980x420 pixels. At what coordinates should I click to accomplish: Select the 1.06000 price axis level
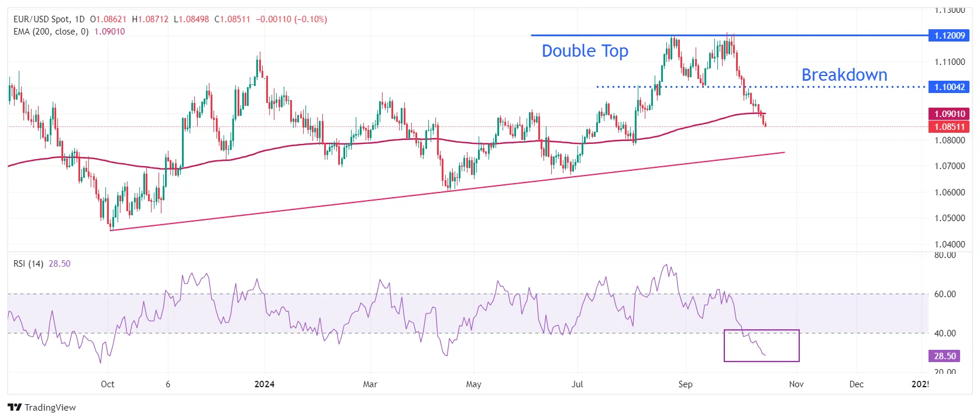[x=950, y=192]
